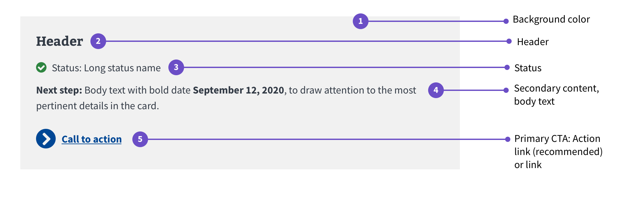Open the Call to action link

tap(92, 139)
